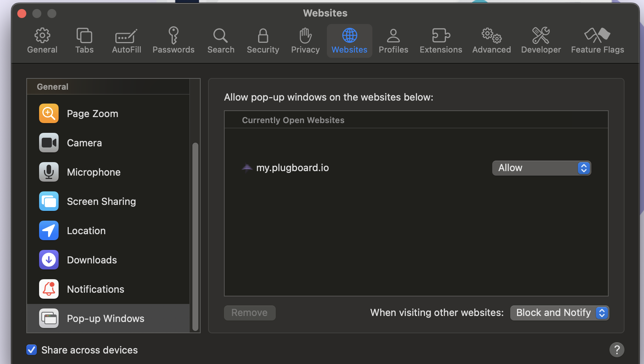Switch to the Extensions tab
The height and width of the screenshot is (364, 644).
tap(440, 40)
